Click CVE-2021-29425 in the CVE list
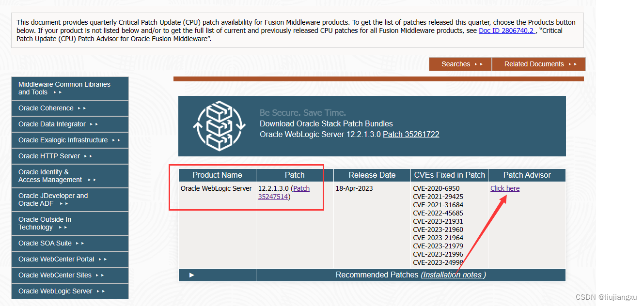This screenshot has width=644, height=306. tap(438, 197)
